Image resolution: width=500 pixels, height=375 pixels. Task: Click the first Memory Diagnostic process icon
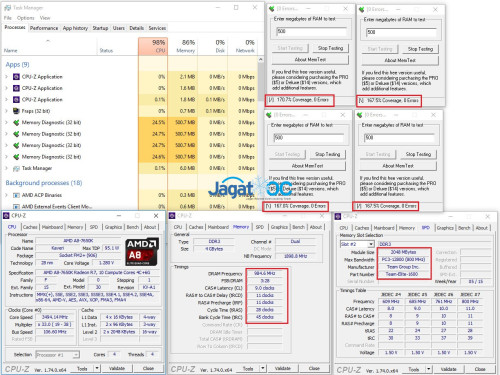point(16,122)
